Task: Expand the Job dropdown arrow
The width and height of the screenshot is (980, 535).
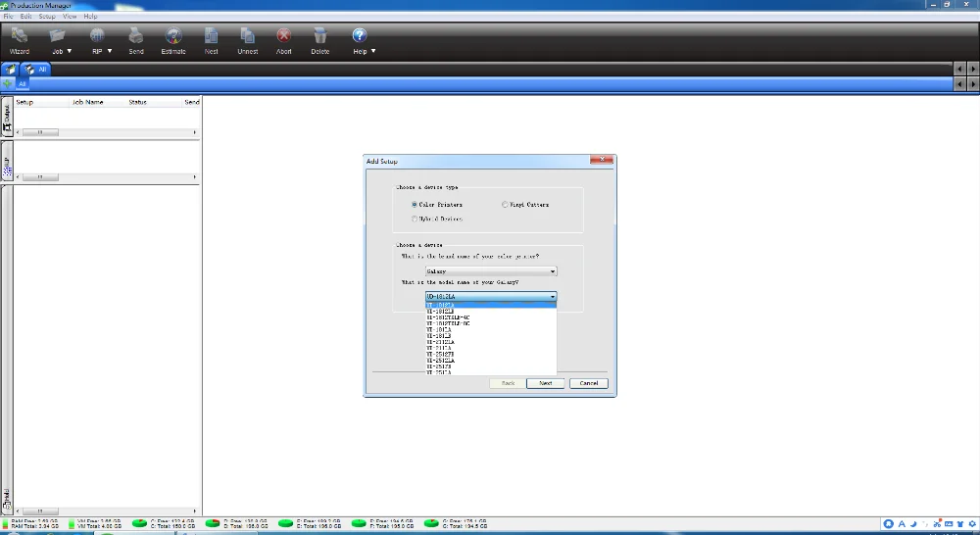Action: 70,51
